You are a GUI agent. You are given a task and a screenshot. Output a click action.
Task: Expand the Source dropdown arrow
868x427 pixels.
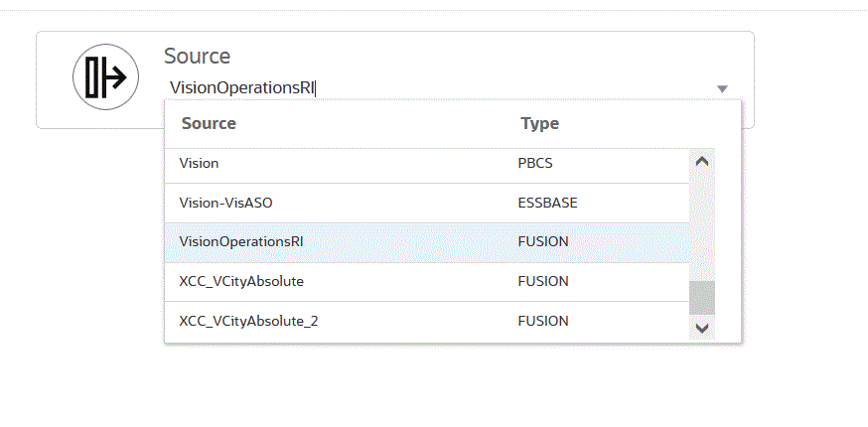[x=722, y=88]
